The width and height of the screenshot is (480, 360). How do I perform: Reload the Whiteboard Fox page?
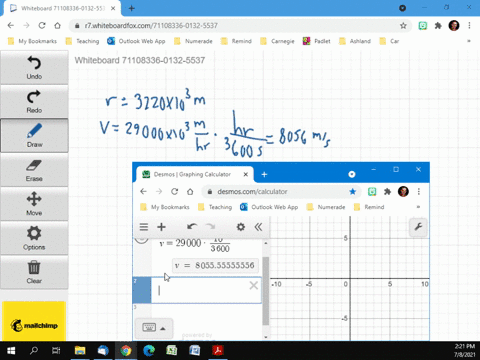(x=42, y=26)
